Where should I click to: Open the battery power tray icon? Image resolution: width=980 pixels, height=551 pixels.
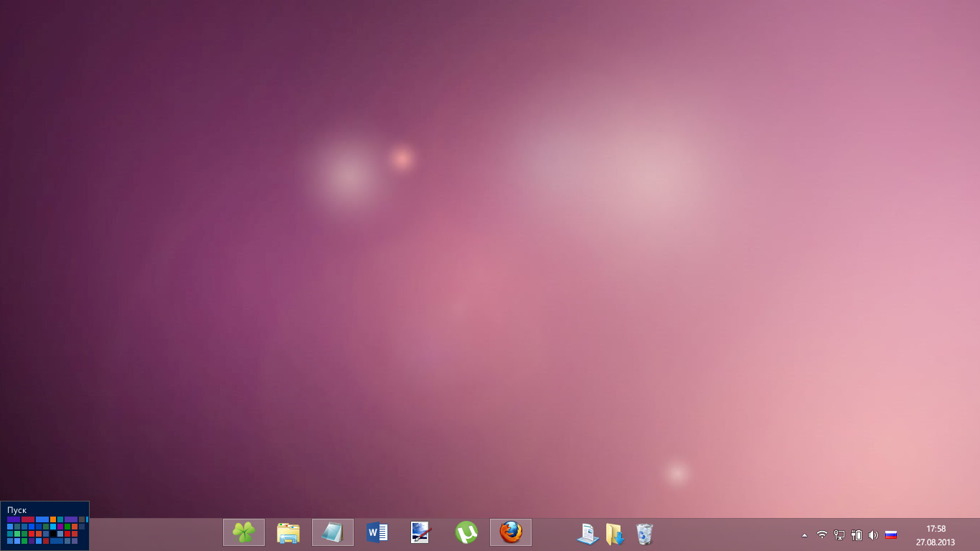point(857,535)
